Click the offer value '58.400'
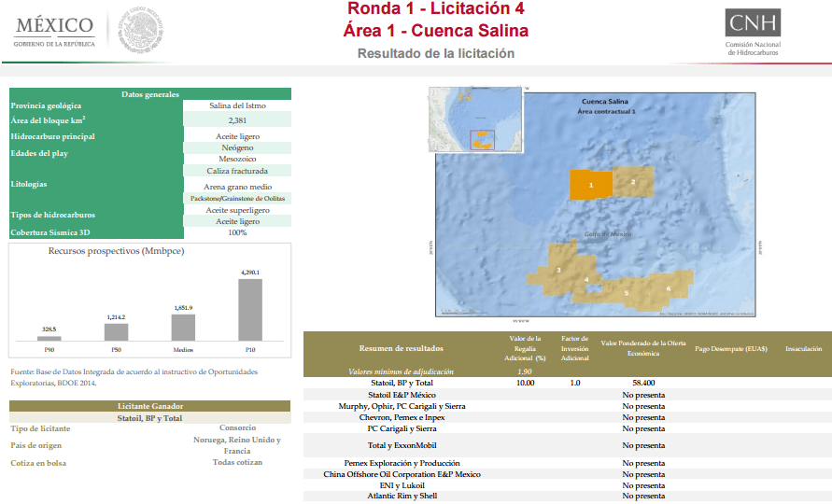832x504 pixels. point(643,383)
